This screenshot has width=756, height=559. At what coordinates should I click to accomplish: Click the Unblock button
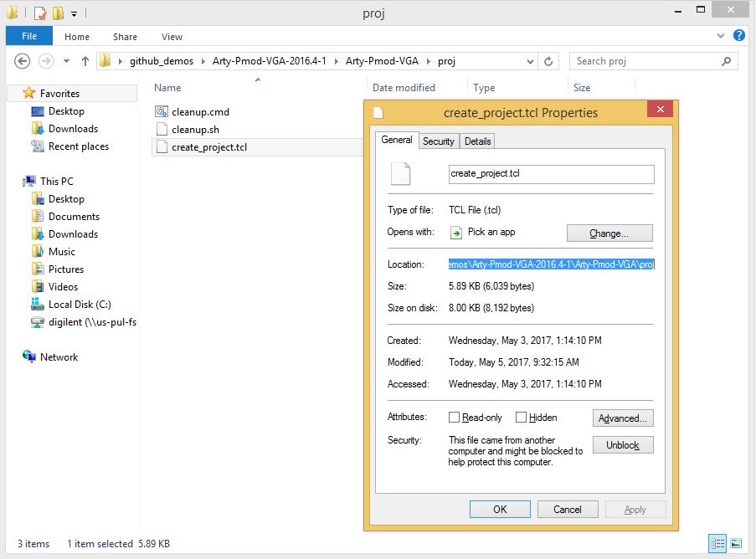[x=623, y=445]
